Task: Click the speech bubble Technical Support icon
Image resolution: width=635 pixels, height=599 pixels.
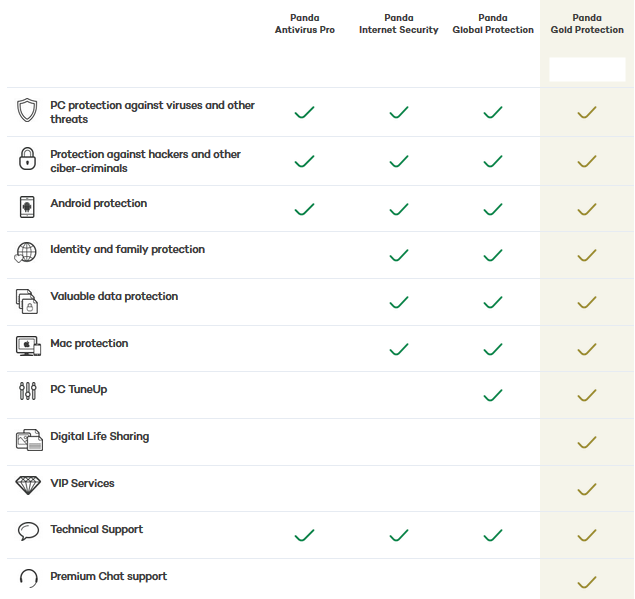Action: [28, 531]
